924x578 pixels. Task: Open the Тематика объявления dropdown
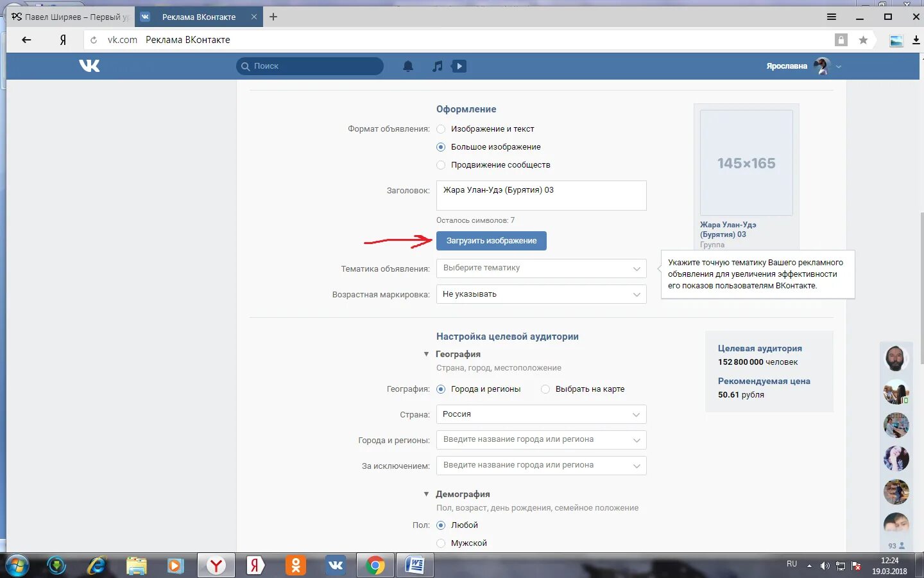point(541,268)
